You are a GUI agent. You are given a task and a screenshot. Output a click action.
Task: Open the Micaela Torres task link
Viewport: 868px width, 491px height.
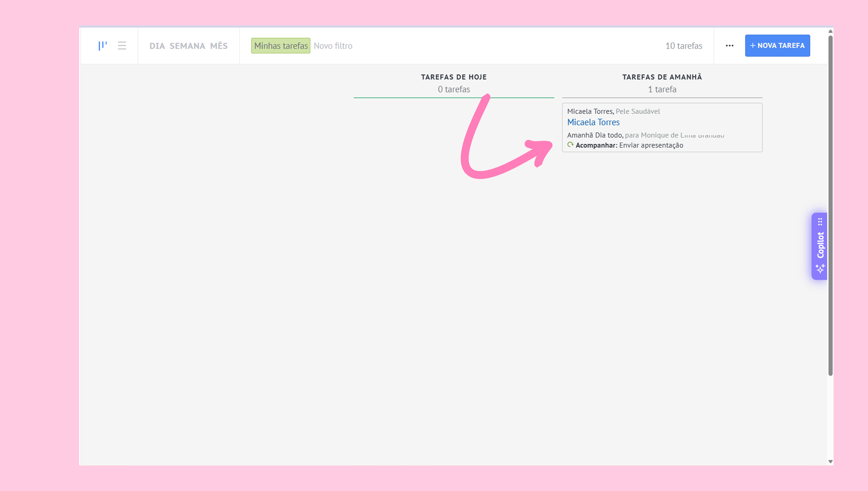593,122
